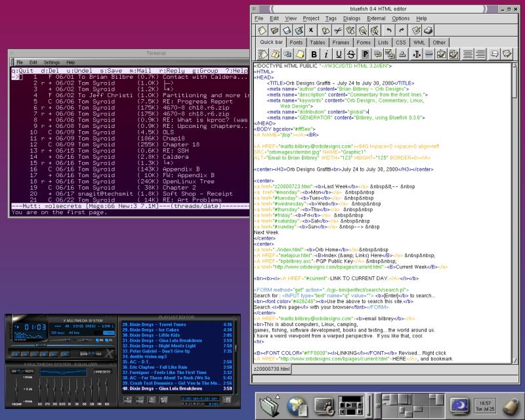Click the Italic formatting icon

click(x=326, y=54)
